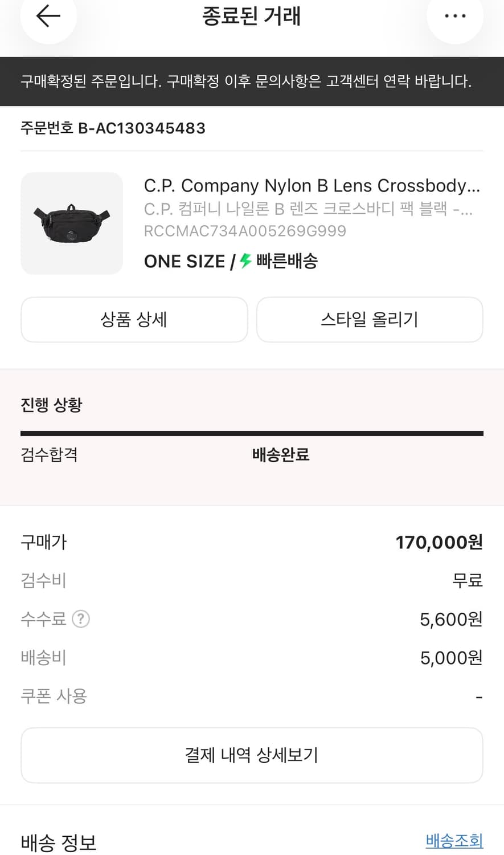This screenshot has width=504, height=855.
Task: Click the Korean product name subtitle
Action: (308, 209)
